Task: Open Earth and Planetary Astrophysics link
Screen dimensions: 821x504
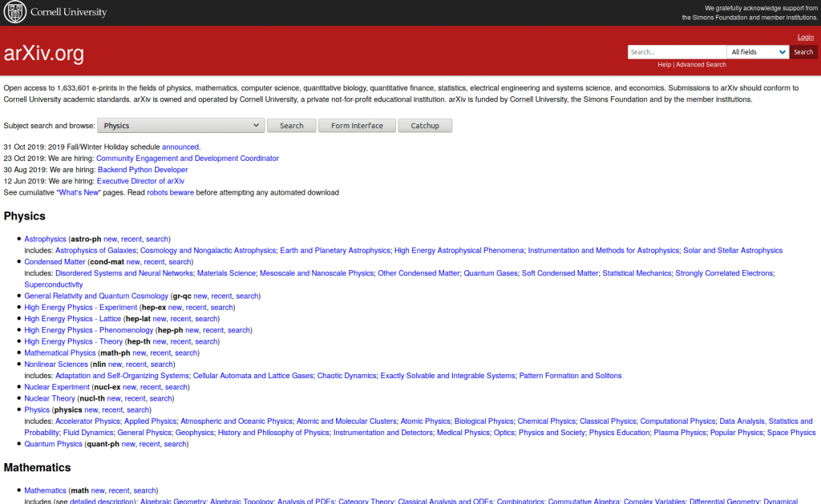Action: (x=335, y=251)
